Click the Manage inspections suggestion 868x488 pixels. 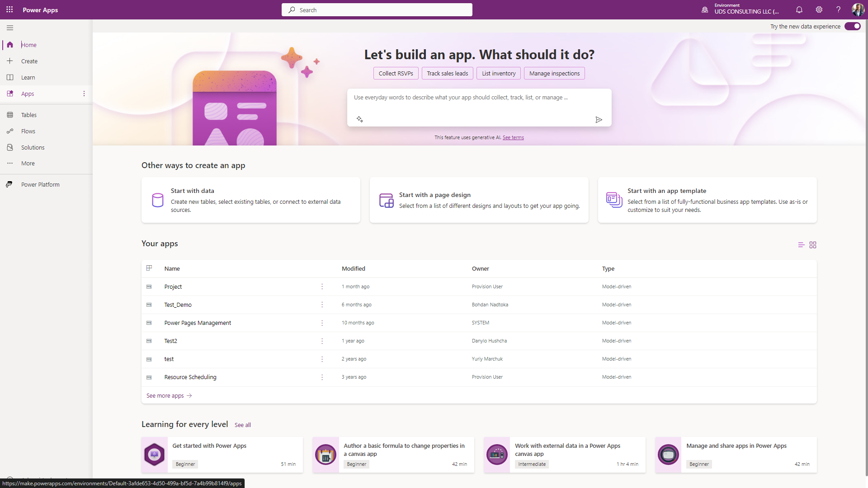click(554, 73)
